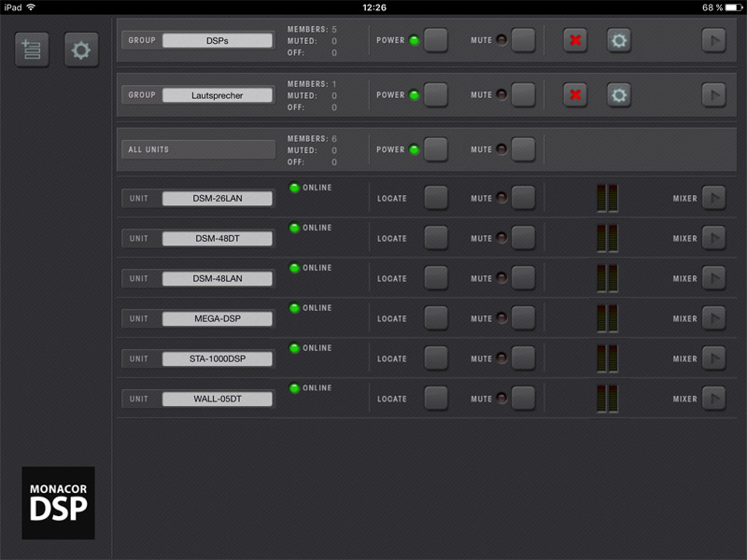Delete the Lautsprecher group with red X

click(x=575, y=95)
